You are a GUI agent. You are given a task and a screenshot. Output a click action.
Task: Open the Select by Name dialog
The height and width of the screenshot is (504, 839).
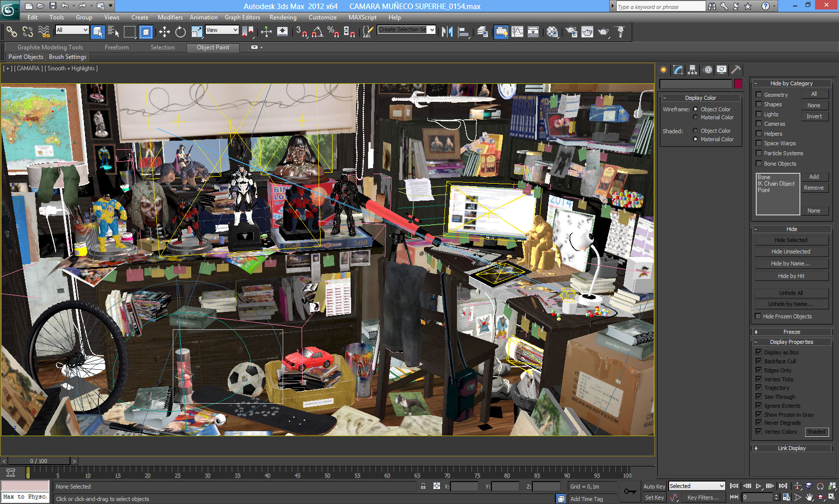pyautogui.click(x=113, y=32)
